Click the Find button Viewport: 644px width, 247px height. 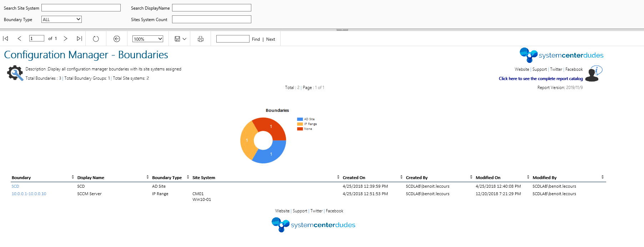[256, 39]
